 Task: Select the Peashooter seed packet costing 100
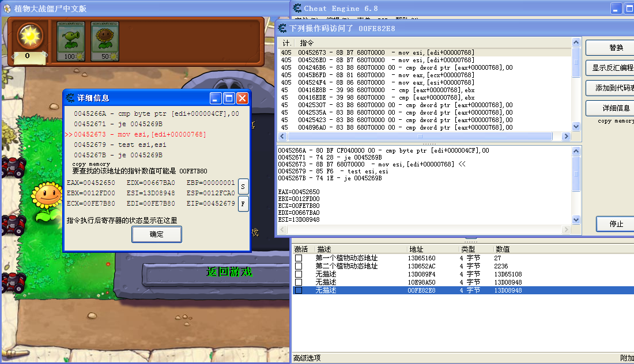tap(71, 41)
